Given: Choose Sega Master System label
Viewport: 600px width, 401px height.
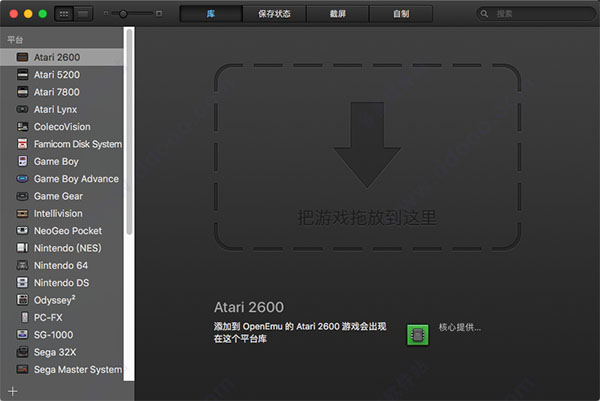Looking at the screenshot, I should click(78, 370).
